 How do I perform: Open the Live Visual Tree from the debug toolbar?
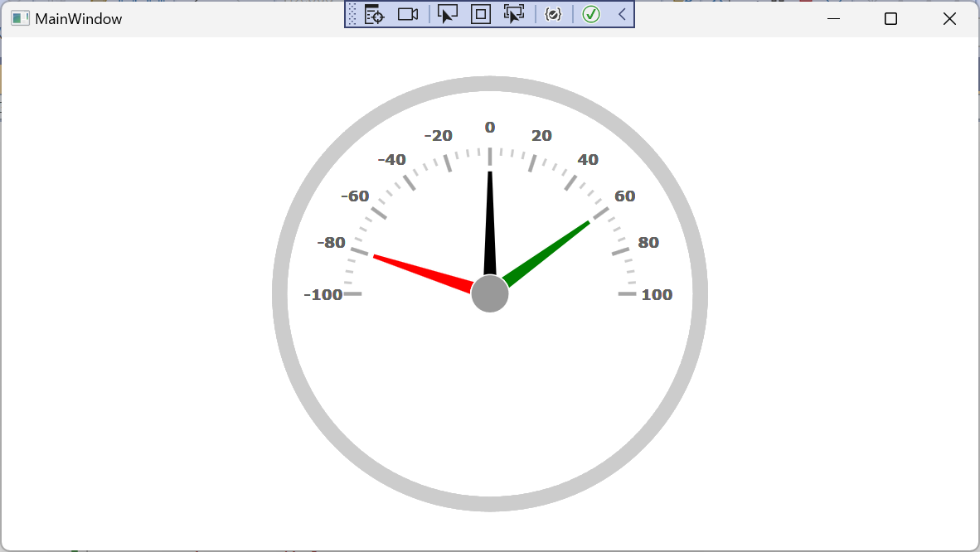point(374,14)
